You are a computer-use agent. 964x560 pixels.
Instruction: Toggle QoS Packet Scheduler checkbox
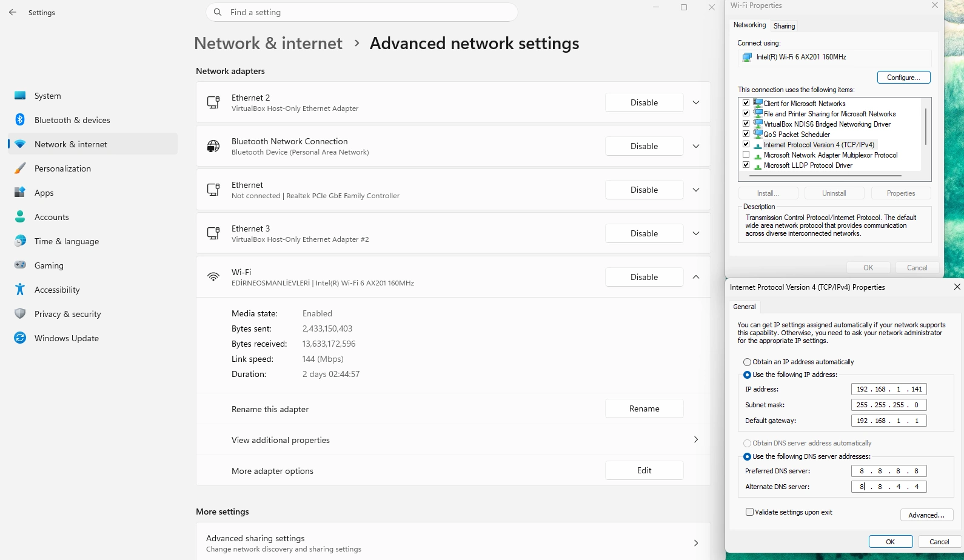746,134
